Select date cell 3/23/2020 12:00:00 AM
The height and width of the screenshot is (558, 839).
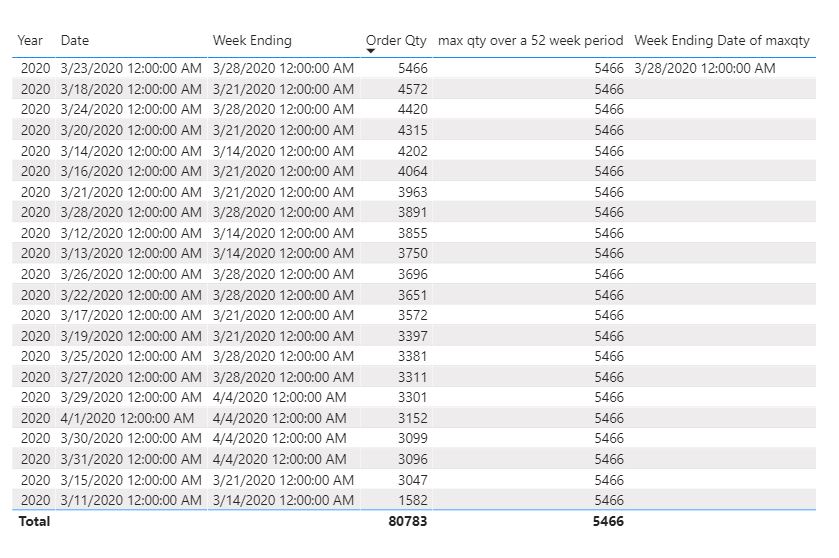click(131, 68)
